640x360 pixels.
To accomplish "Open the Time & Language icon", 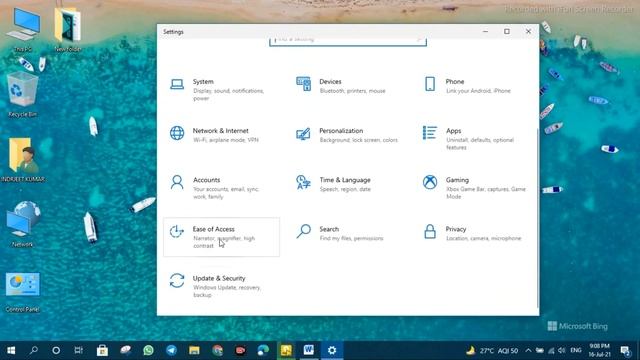I will coord(303,182).
